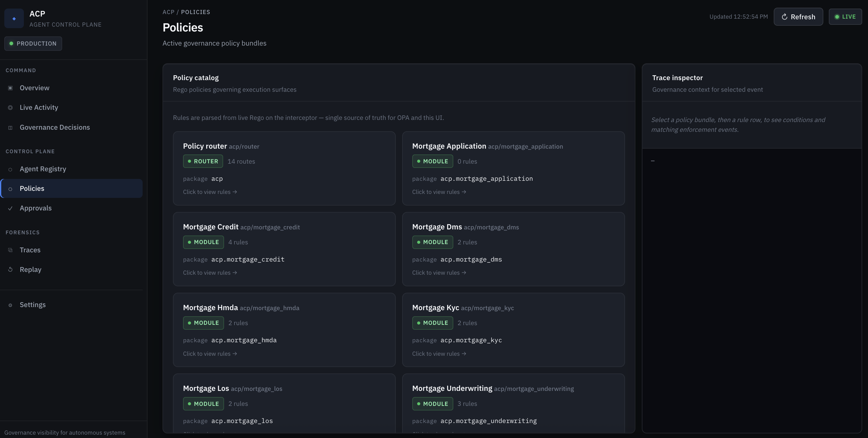
Task: Click MODULE badge on Mortgage Hmda card
Action: pyautogui.click(x=203, y=323)
